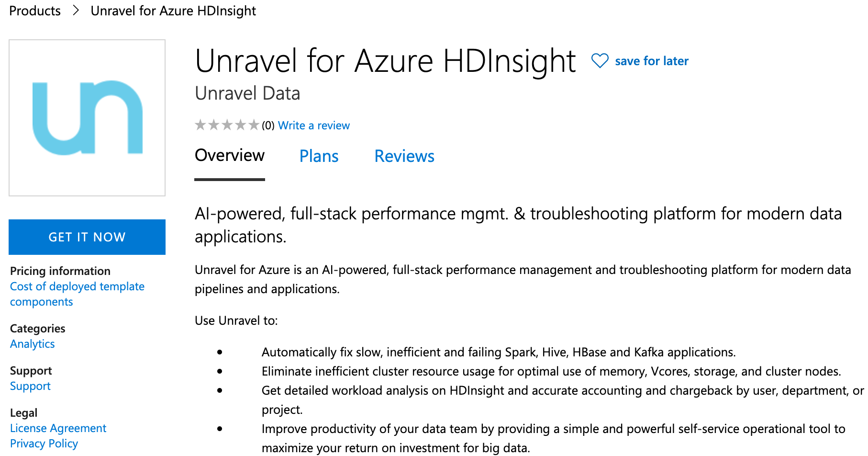This screenshot has height=456, width=868.
Task: Select the first rating star
Action: coord(200,125)
